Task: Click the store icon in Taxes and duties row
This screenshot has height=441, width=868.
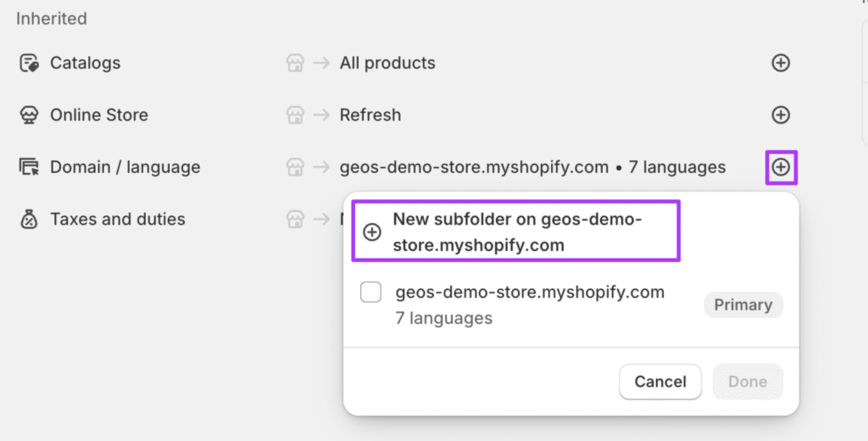Action: (295, 220)
